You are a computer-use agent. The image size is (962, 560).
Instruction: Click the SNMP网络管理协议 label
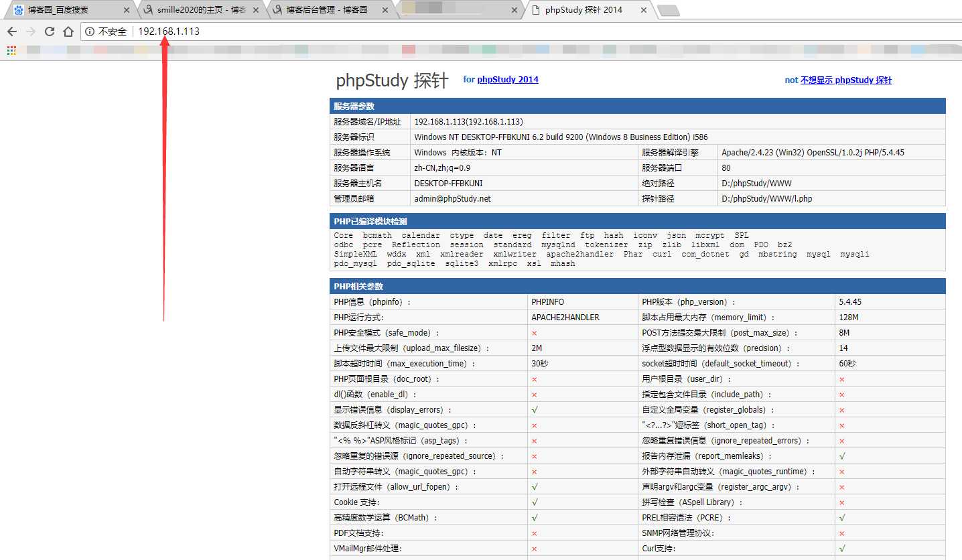pos(679,533)
